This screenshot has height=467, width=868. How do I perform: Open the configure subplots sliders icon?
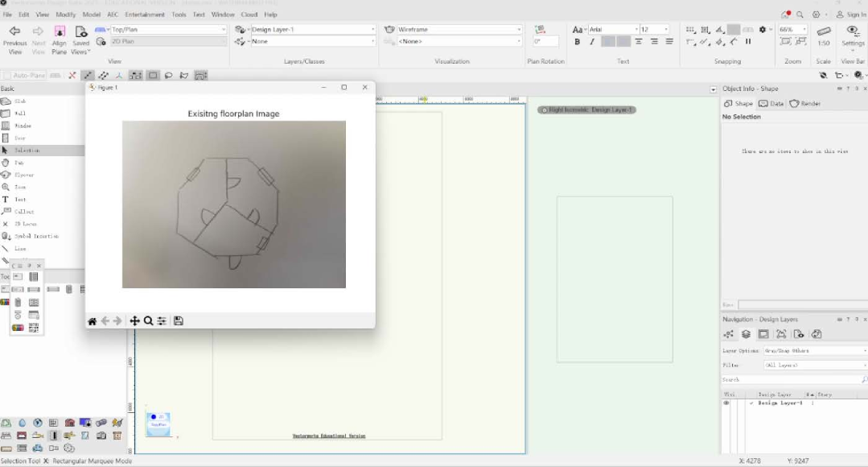162,321
